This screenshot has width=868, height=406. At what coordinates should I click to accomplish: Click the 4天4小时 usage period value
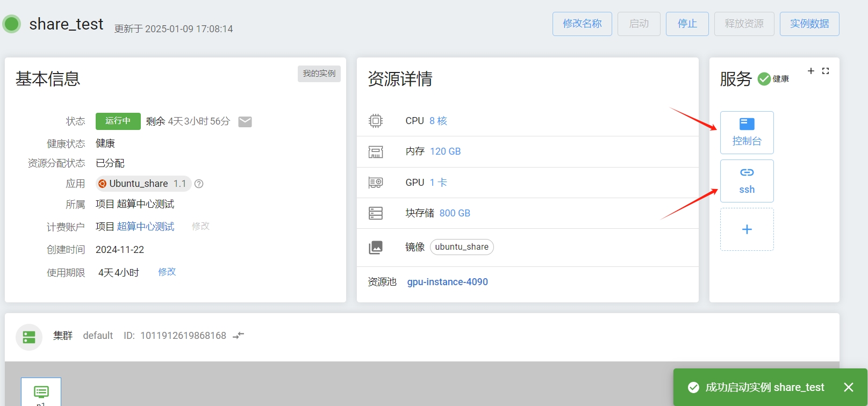[x=119, y=273]
